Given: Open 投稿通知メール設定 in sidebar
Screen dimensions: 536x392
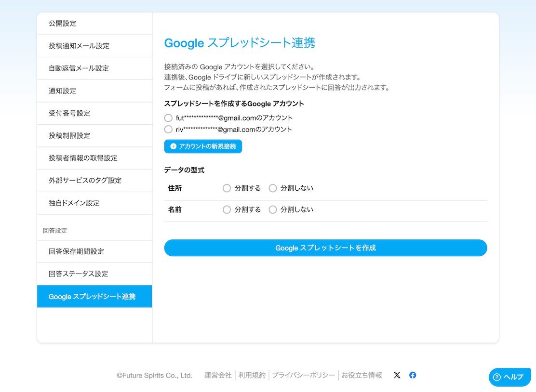Looking at the screenshot, I should tap(94, 46).
